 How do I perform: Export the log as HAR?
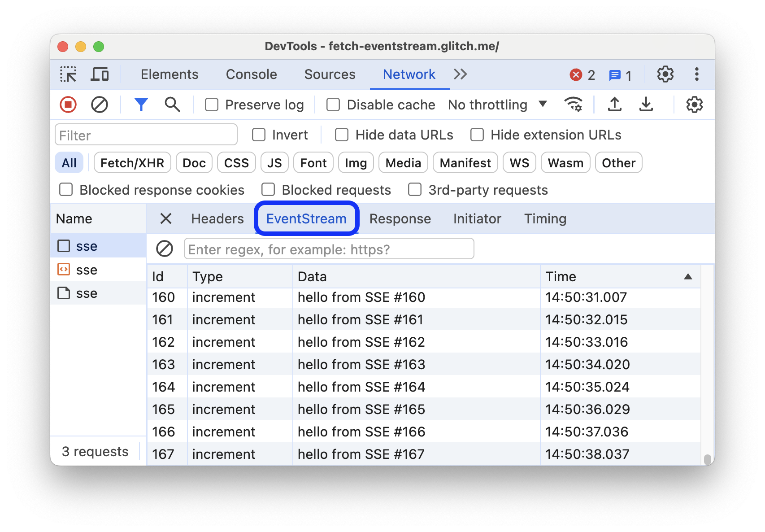[646, 105]
